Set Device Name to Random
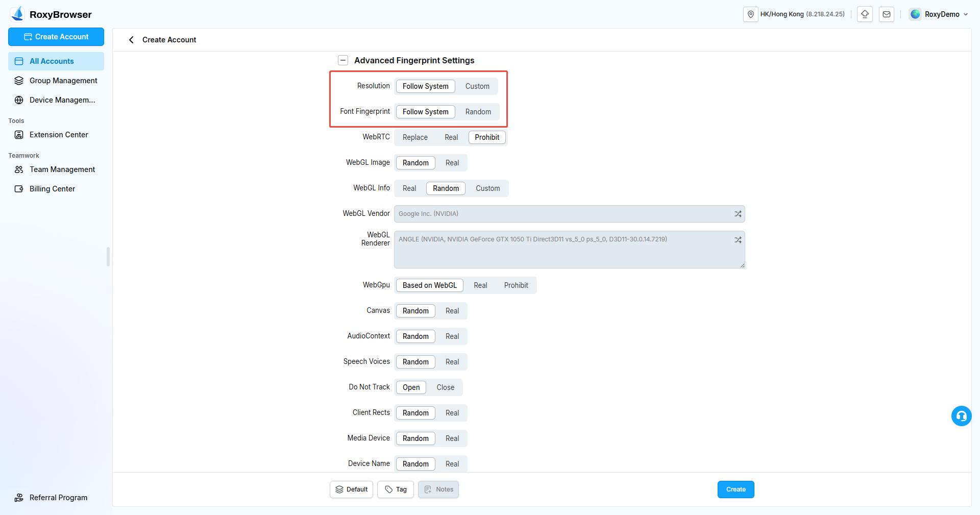Image resolution: width=980 pixels, height=515 pixels. [x=415, y=464]
